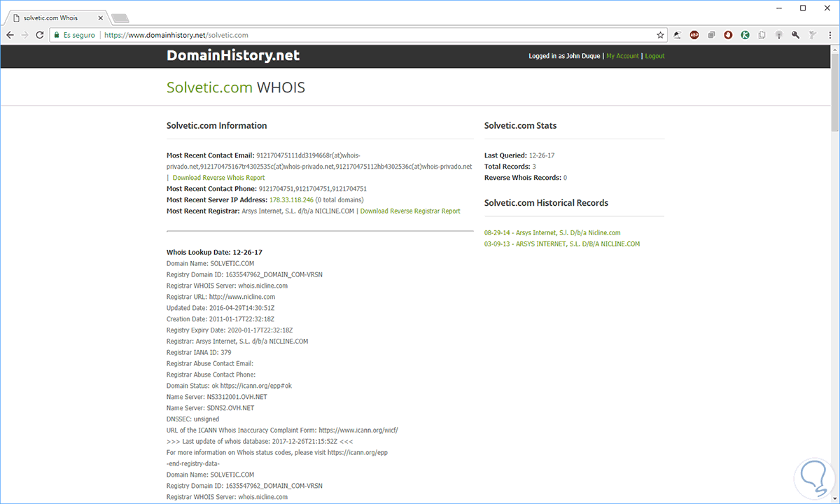The image size is (840, 504).
Task: View site info via the green padlock
Action: [57, 34]
